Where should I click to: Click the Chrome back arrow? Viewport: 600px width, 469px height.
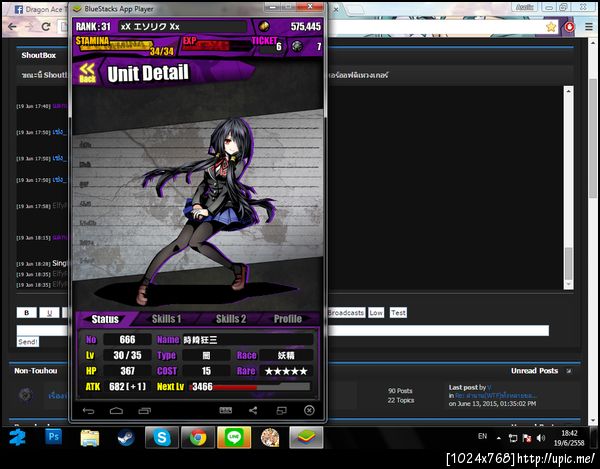click(x=12, y=27)
